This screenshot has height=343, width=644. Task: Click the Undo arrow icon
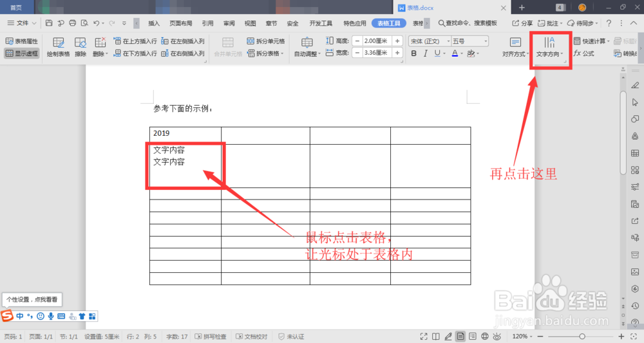click(x=96, y=23)
